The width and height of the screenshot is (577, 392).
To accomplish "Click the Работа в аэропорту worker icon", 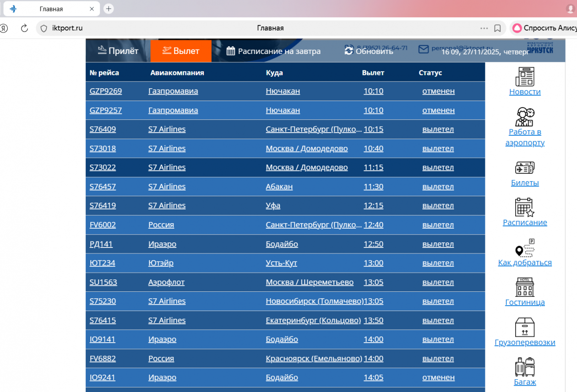I will [525, 117].
